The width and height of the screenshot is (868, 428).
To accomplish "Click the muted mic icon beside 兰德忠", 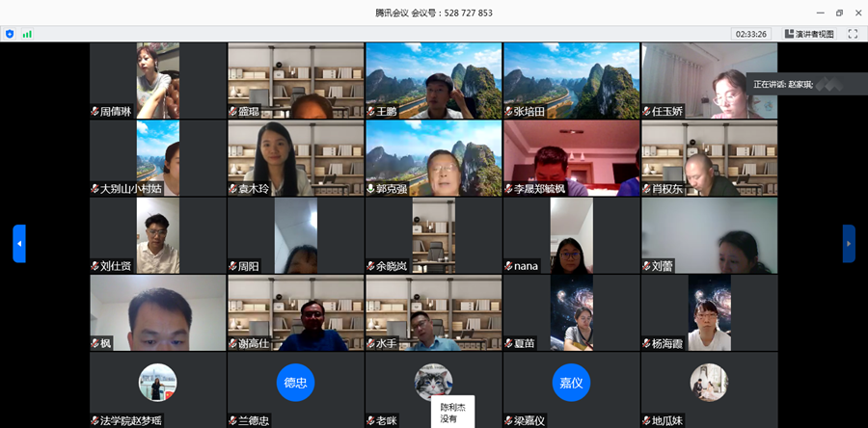I will (x=233, y=420).
